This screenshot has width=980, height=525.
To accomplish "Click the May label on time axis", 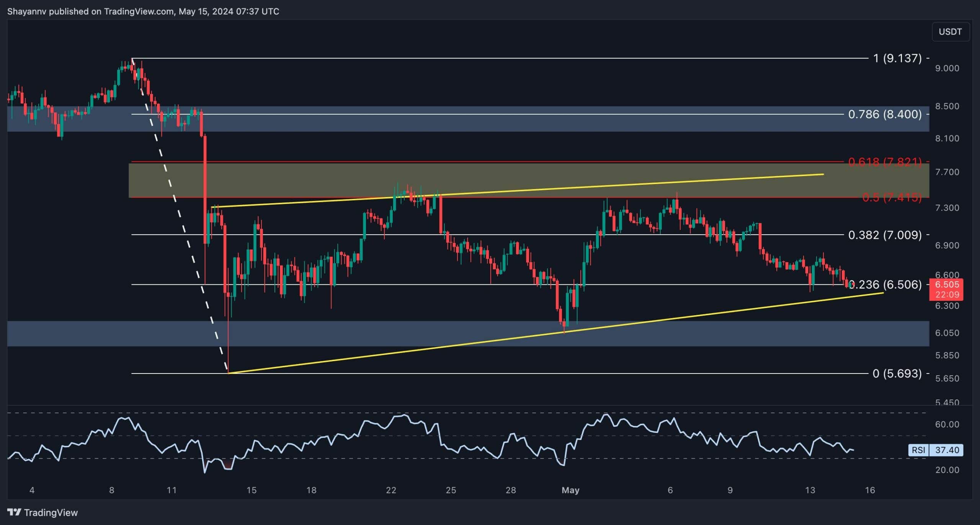I will [570, 490].
